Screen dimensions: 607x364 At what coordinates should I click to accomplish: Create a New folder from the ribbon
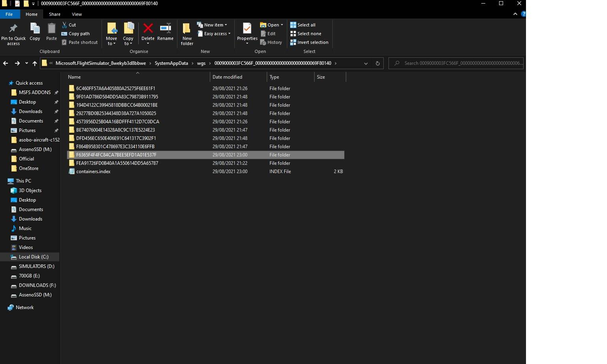pyautogui.click(x=187, y=34)
